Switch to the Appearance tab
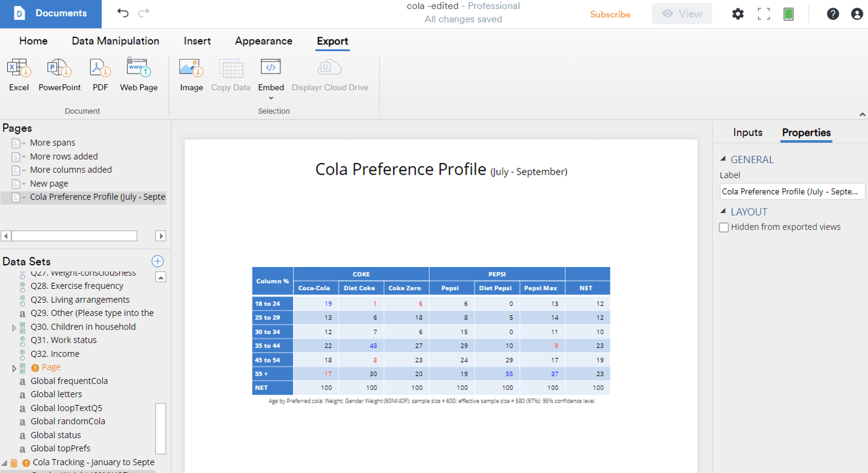 point(264,41)
